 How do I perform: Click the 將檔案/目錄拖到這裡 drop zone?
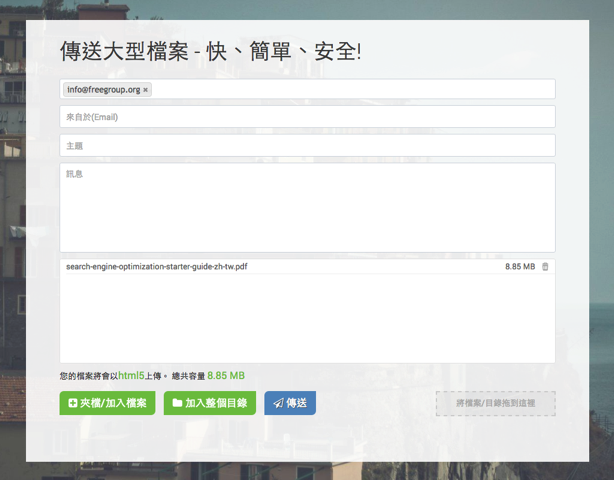[x=495, y=403]
